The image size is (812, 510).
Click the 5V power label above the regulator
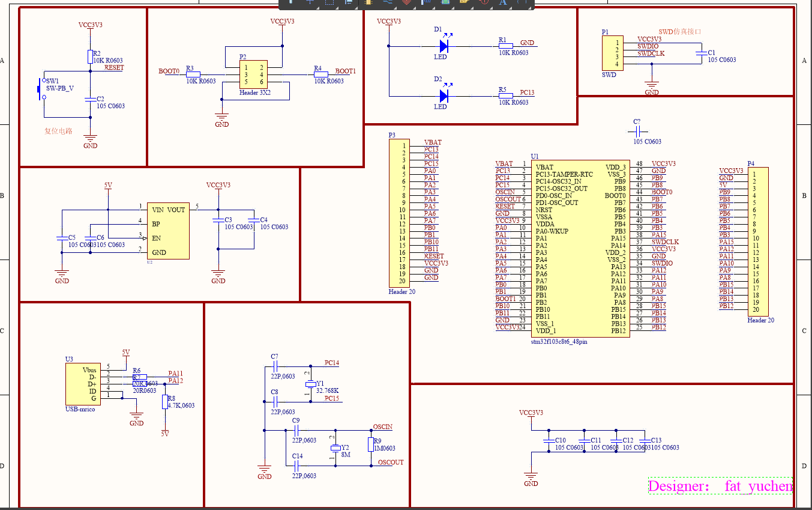[108, 186]
